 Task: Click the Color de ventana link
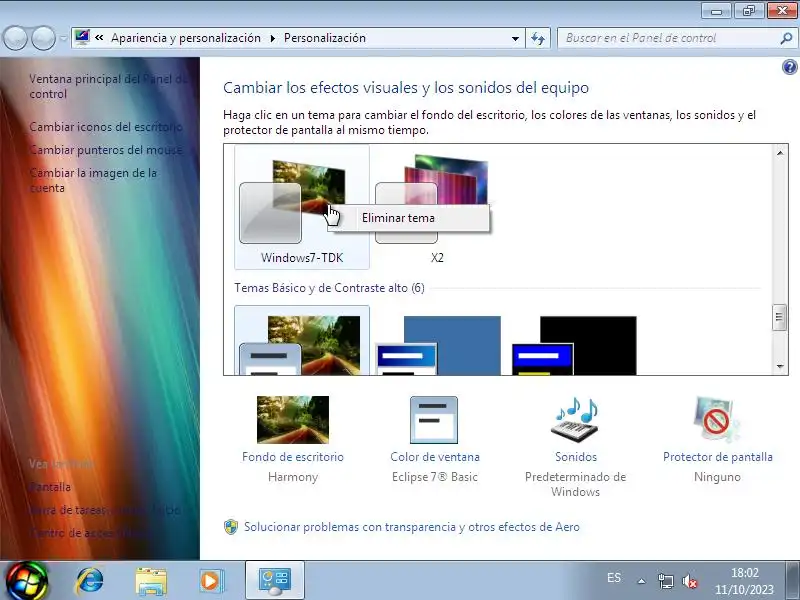[435, 457]
